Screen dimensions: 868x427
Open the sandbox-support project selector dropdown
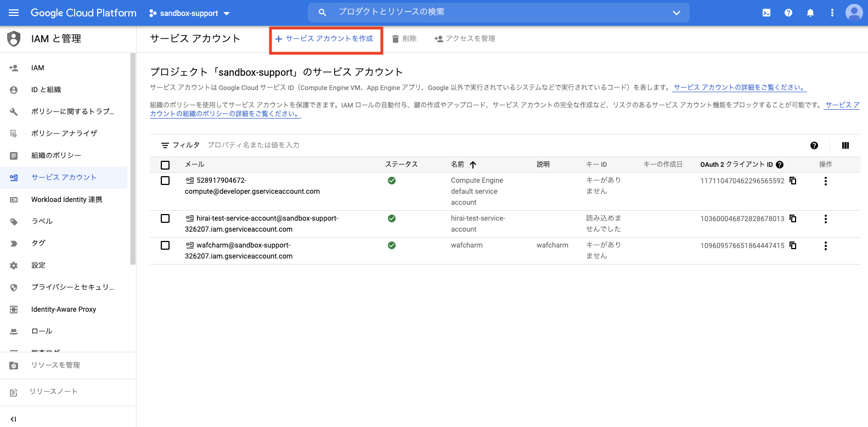click(x=190, y=13)
